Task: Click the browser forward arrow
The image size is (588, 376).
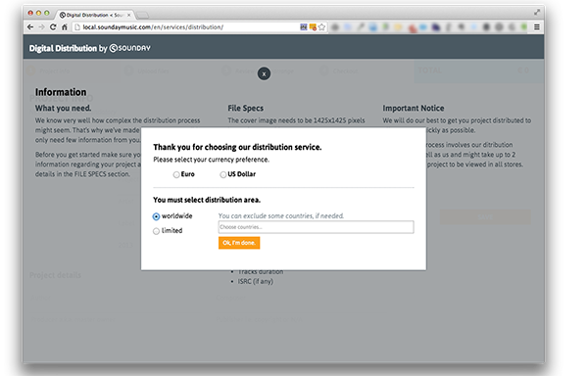Action: point(41,27)
